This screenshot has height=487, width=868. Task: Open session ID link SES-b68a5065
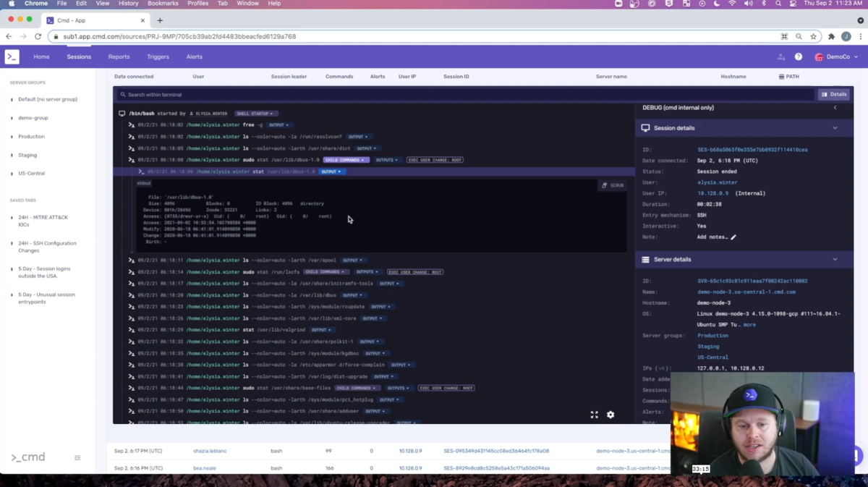752,150
